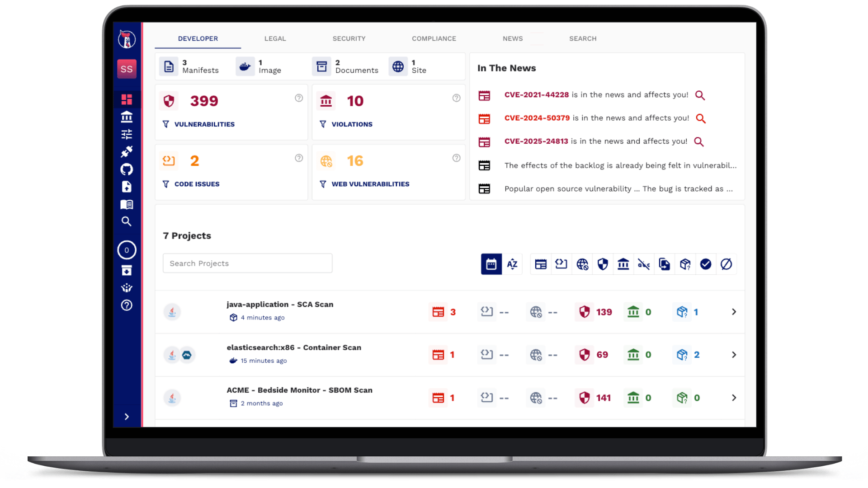Click the settings sliders icon in the sidebar
Screen dimensions: 868x488
click(x=127, y=134)
